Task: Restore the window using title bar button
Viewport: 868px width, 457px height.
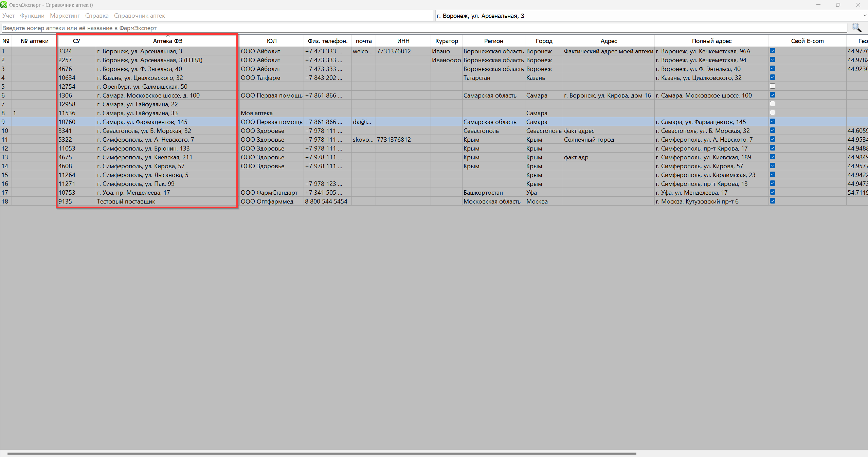Action: click(838, 5)
